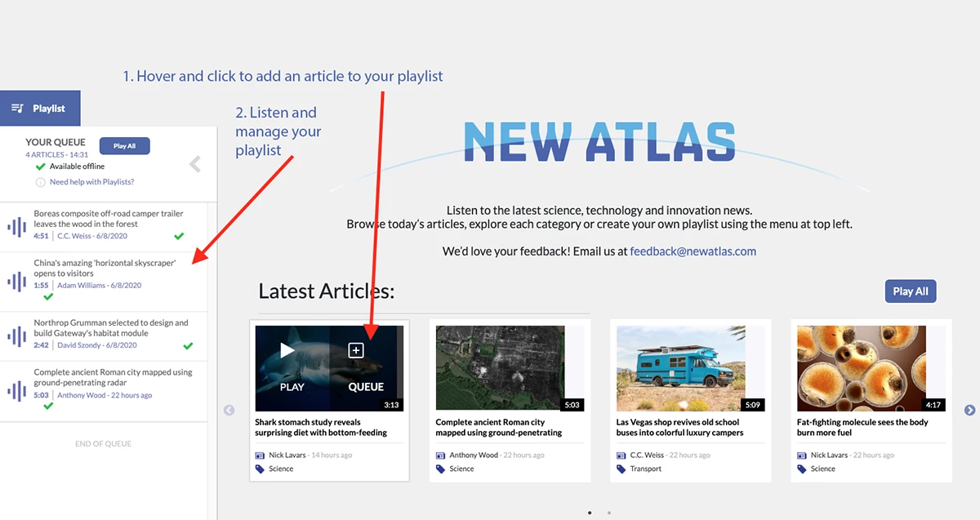
Task: Collapse the playlist panel with the left chevron
Action: [x=194, y=165]
